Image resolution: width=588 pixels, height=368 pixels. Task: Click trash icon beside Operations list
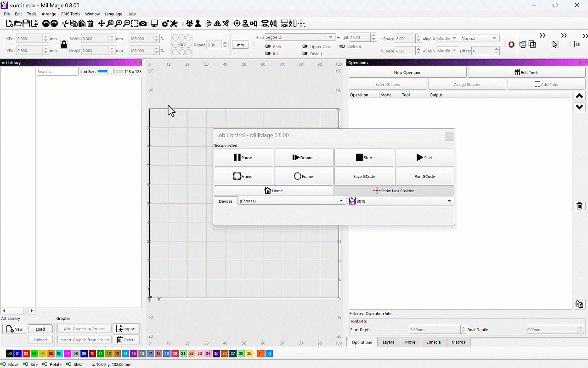(x=579, y=206)
